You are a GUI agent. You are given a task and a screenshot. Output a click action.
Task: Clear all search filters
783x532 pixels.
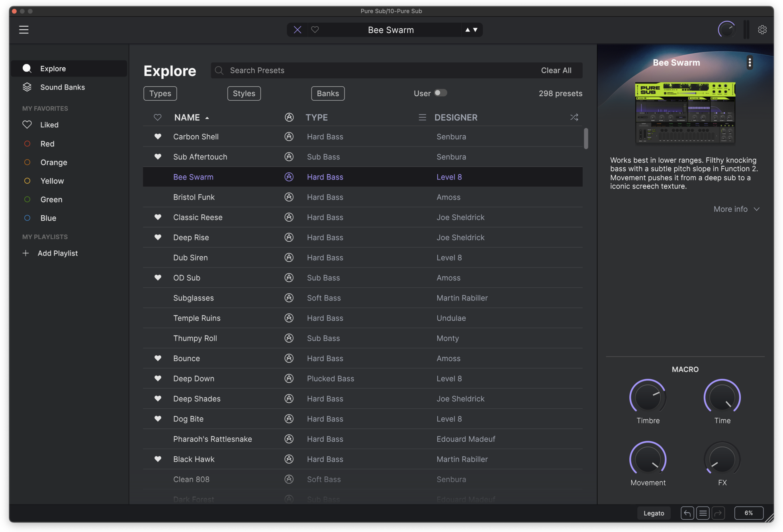(556, 70)
